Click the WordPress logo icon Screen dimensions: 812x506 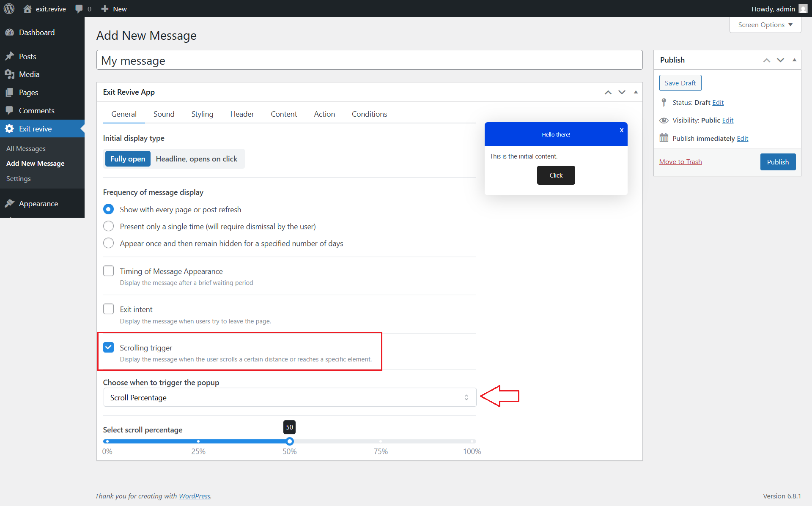click(9, 9)
